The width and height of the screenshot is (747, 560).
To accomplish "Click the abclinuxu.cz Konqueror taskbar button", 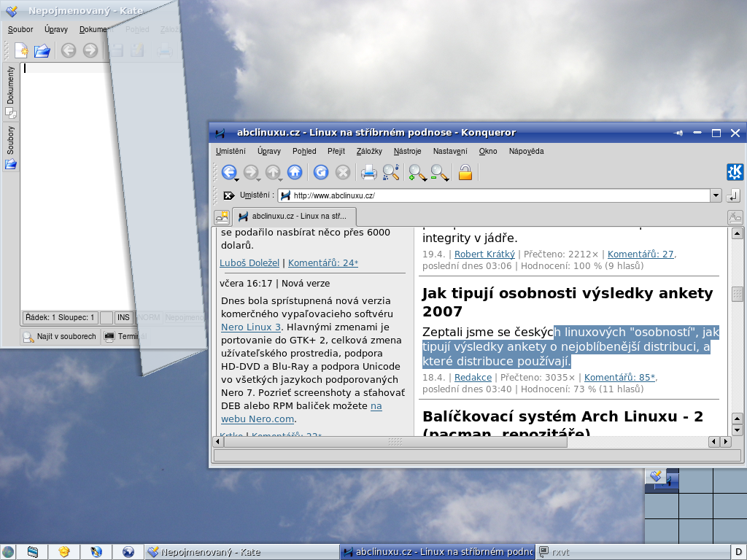I will (437, 552).
